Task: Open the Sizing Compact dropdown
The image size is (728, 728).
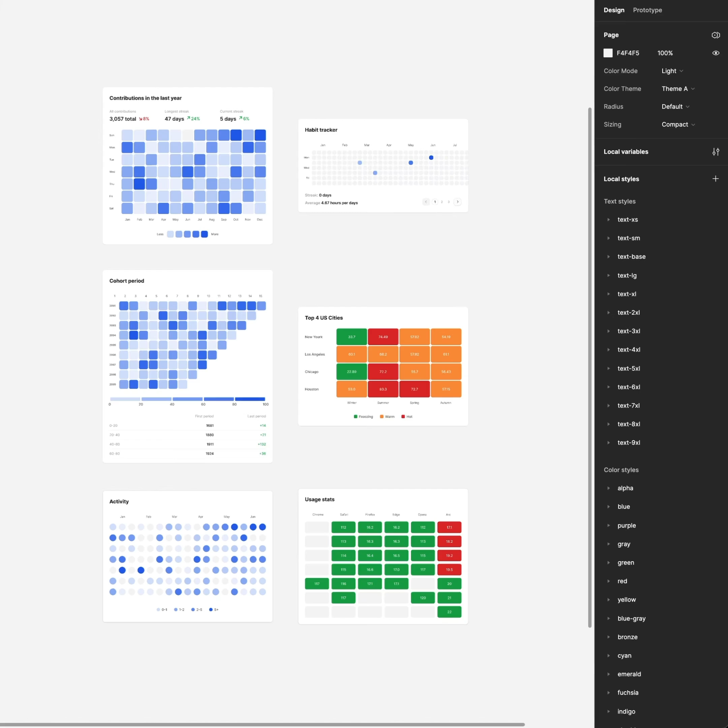Action: pos(677,124)
